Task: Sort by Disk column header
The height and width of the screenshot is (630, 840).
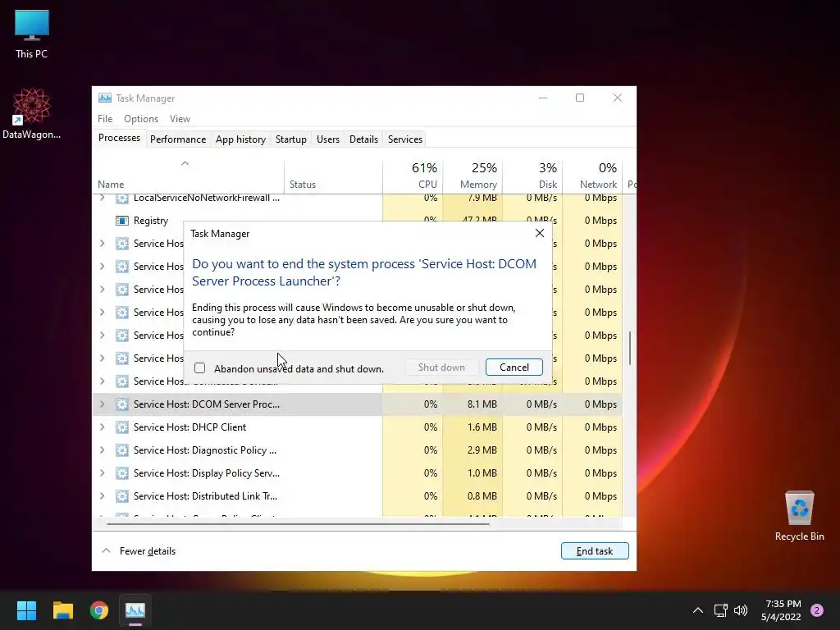Action: coord(533,177)
